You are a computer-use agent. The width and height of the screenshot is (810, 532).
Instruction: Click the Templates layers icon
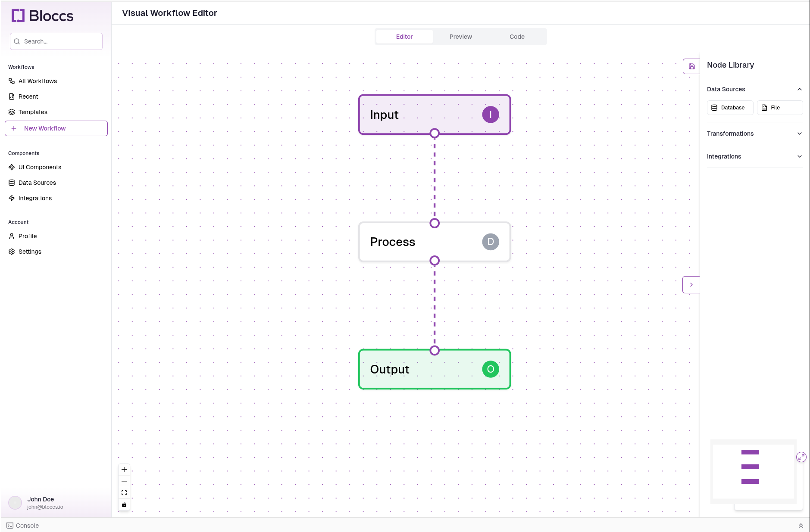tap(12, 112)
